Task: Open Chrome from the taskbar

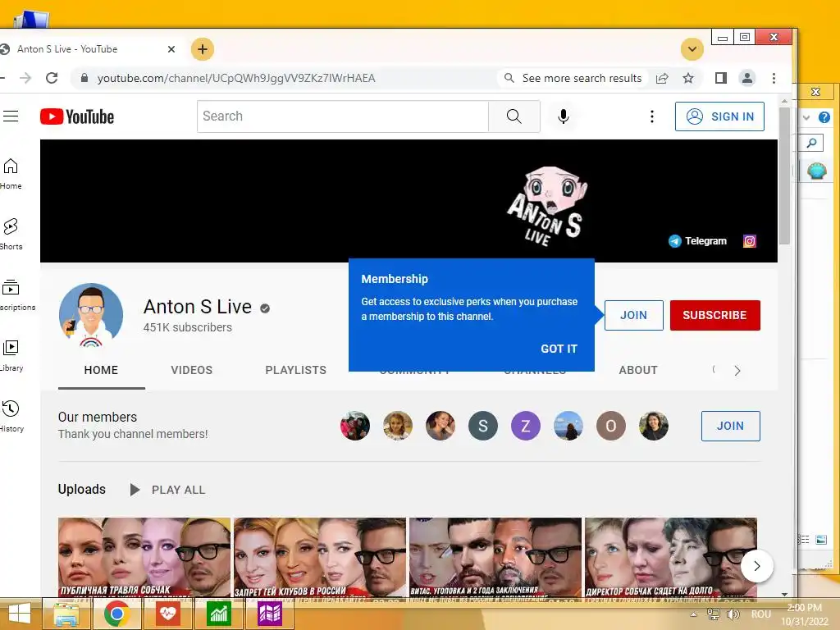Action: pos(116,614)
